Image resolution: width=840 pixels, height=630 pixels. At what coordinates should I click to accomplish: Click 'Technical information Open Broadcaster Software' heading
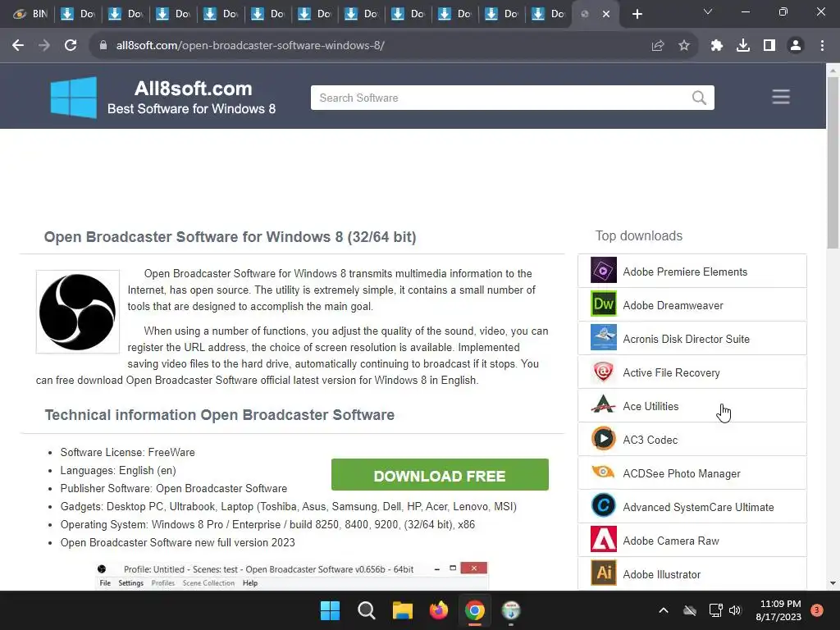click(x=220, y=415)
